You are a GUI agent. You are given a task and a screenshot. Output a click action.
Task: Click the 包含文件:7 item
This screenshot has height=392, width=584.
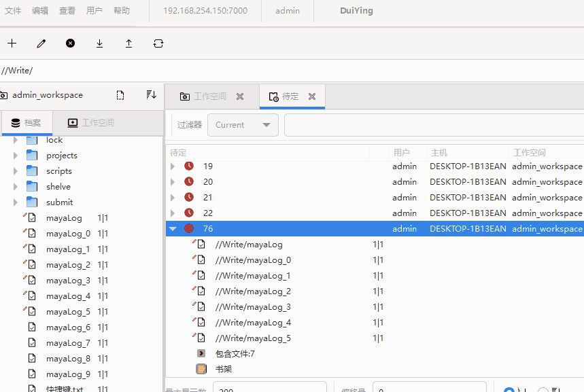(x=235, y=354)
